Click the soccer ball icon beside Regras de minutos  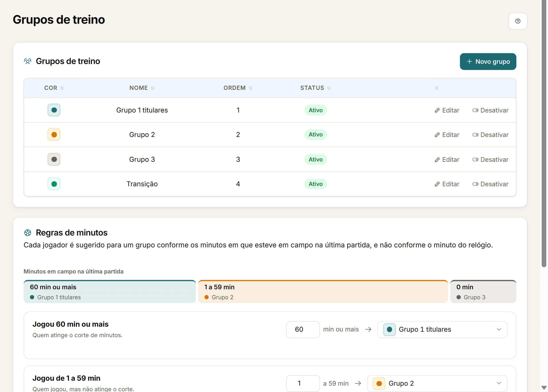coord(28,233)
